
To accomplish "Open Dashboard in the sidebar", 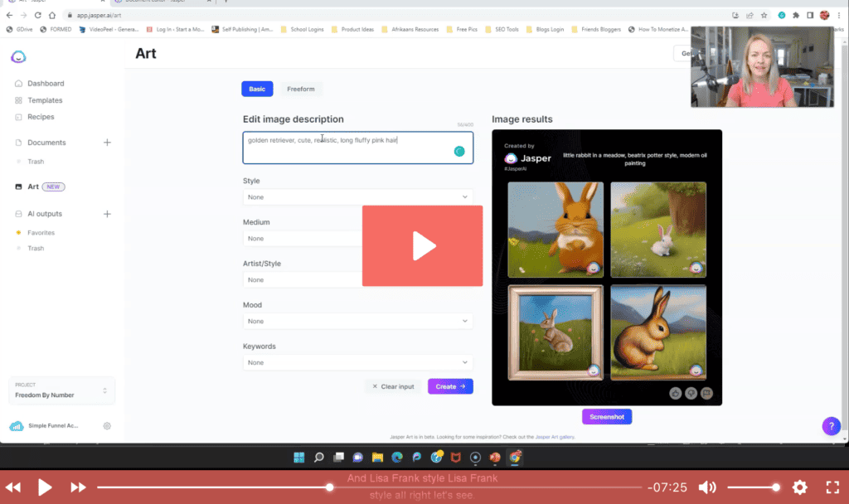I will click(46, 84).
